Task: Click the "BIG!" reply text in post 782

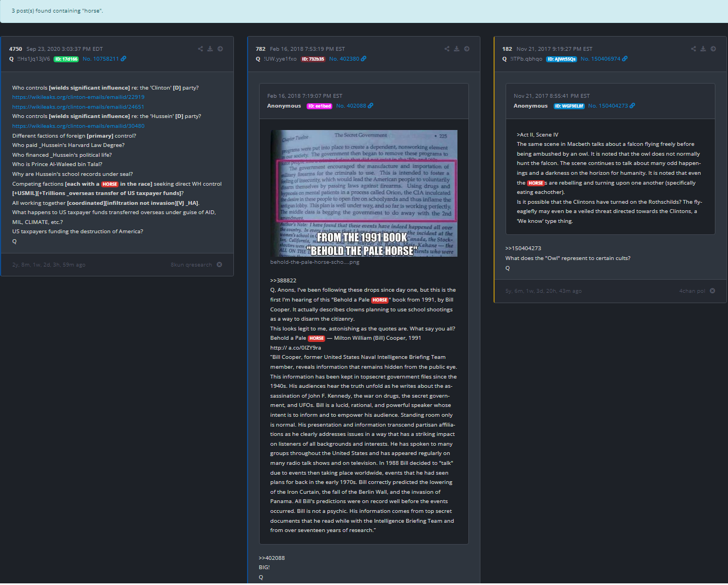Action: (x=264, y=568)
